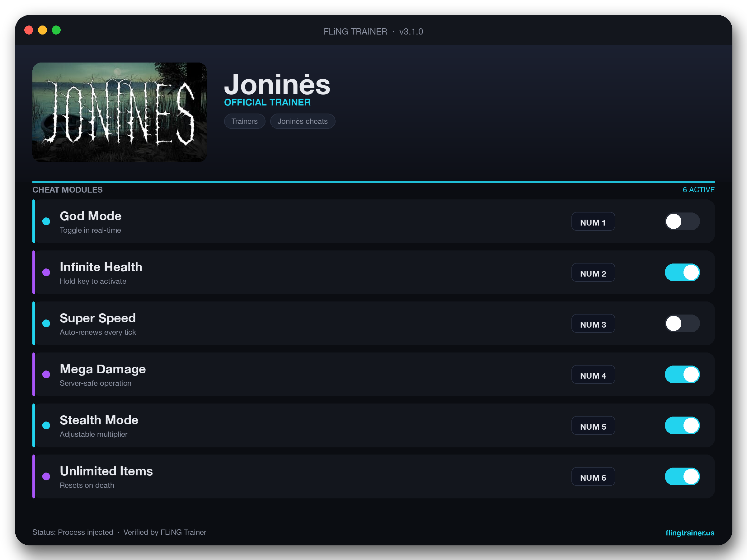747x560 pixels.
Task: Click the cyan status dot beside Super Speed
Action: click(x=46, y=323)
